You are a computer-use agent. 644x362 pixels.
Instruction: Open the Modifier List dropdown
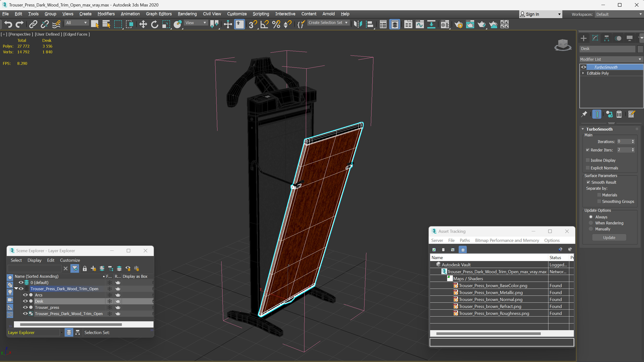611,59
